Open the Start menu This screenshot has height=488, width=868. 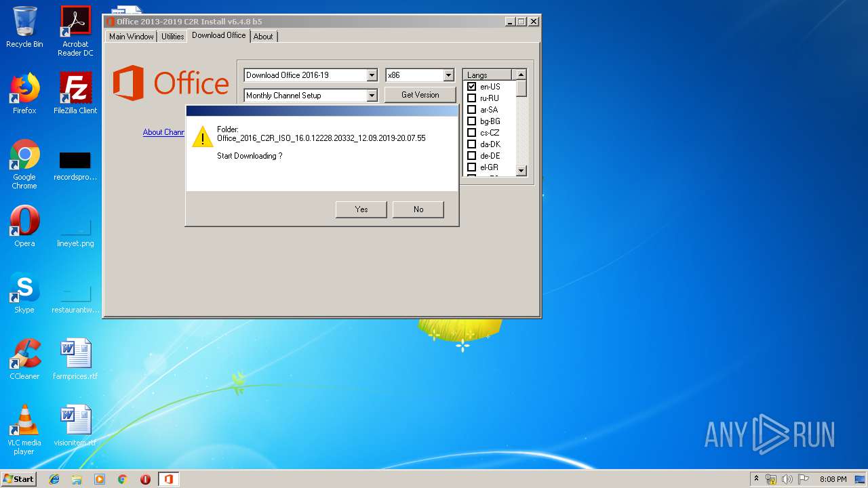coord(19,479)
